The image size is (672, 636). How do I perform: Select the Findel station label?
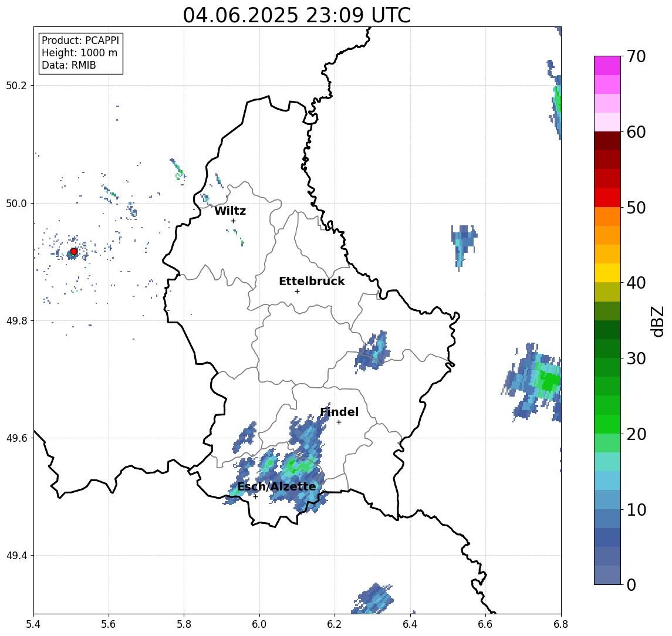pyautogui.click(x=339, y=412)
